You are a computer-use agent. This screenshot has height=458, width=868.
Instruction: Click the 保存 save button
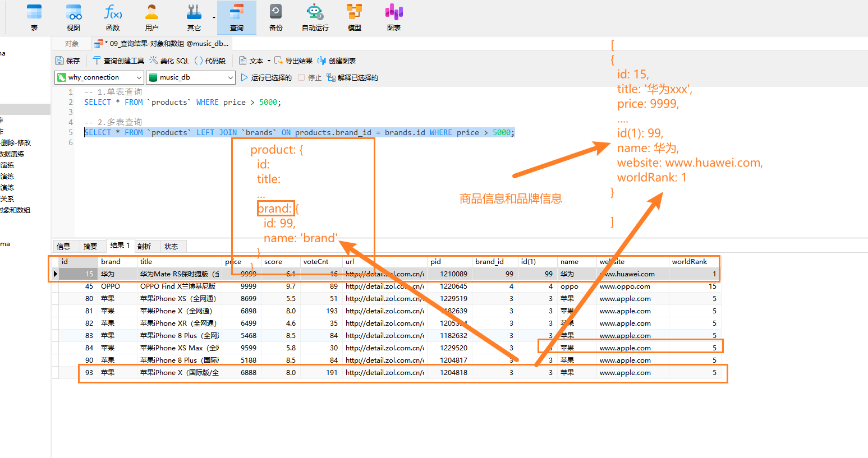click(x=67, y=61)
